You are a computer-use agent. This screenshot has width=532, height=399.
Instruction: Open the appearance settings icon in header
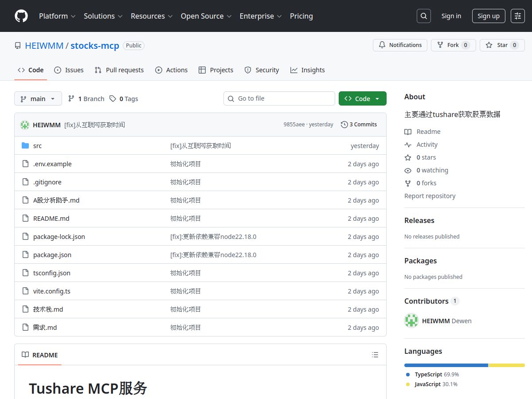click(517, 16)
